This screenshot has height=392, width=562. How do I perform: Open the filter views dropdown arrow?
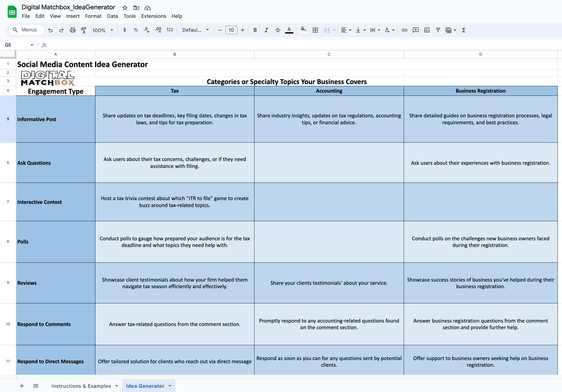pyautogui.click(x=455, y=30)
